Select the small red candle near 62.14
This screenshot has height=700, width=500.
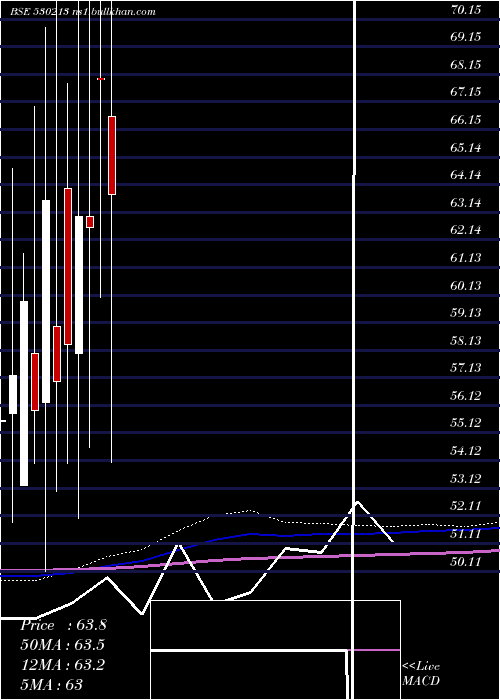[x=90, y=222]
